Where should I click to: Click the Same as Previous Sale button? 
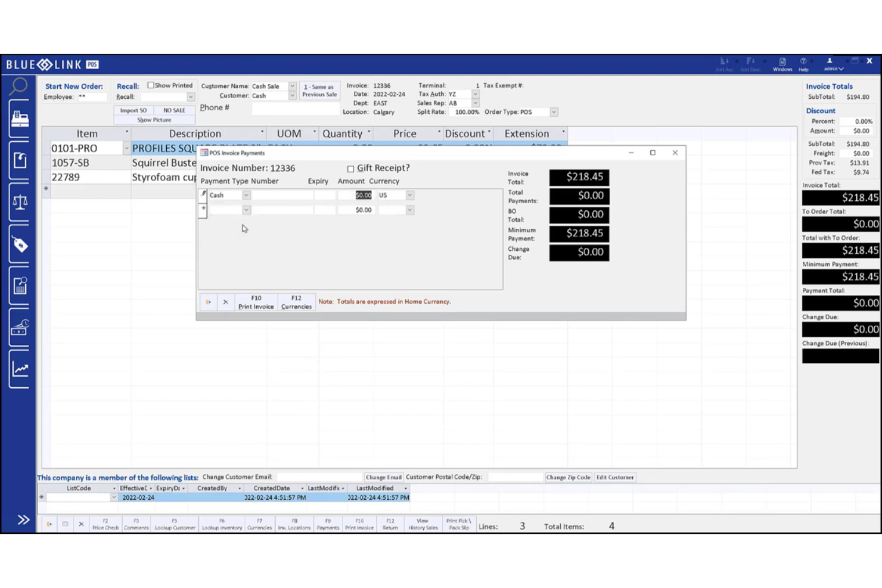coord(319,91)
